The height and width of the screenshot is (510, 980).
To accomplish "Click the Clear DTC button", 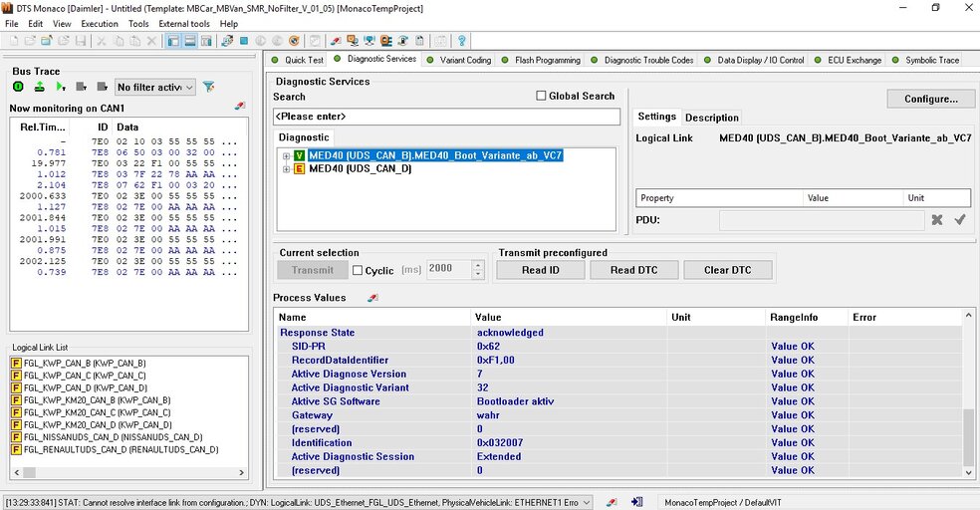I will coord(727,270).
